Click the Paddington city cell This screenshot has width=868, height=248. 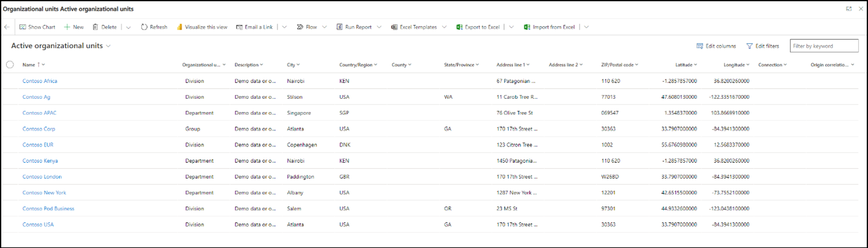[x=300, y=177]
